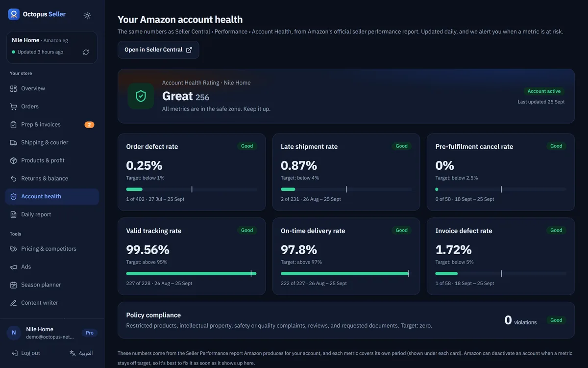Click the Valid tracking rate progress bar

tap(192, 273)
